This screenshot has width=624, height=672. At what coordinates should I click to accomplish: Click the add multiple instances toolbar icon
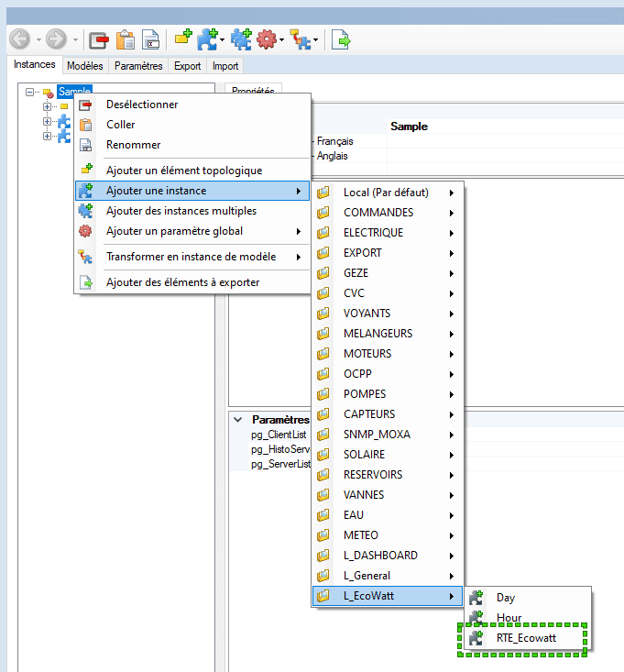coord(241,39)
